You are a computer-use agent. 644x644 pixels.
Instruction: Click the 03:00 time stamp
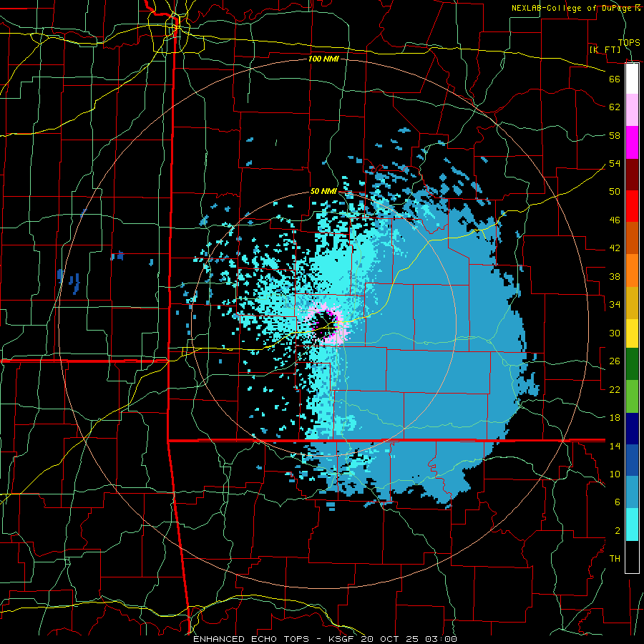tap(441, 639)
